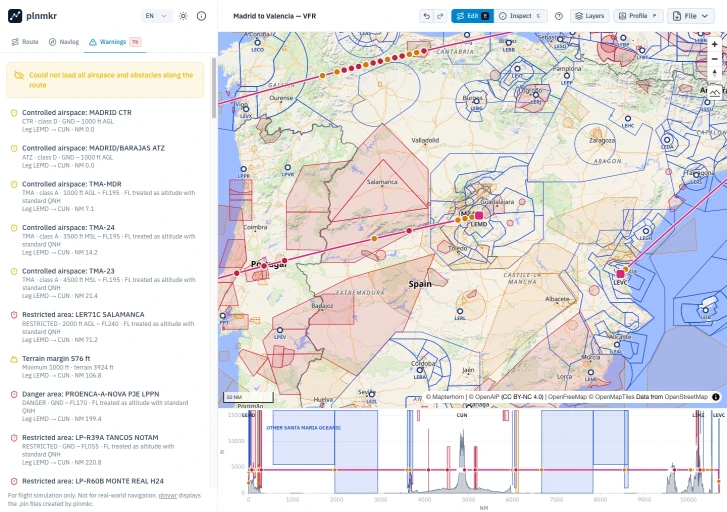Viewport: 727px width, 512px height.
Task: Reset map bearing with compass icon
Action: tap(714, 73)
